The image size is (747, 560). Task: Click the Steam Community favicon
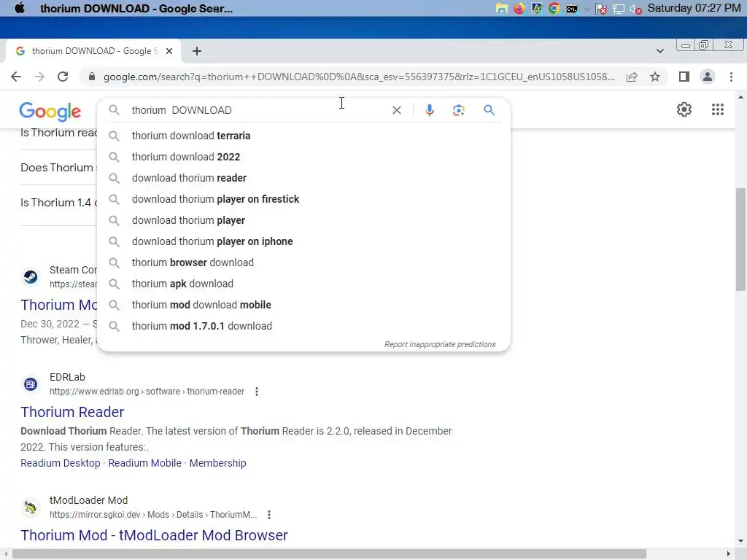pos(31,276)
